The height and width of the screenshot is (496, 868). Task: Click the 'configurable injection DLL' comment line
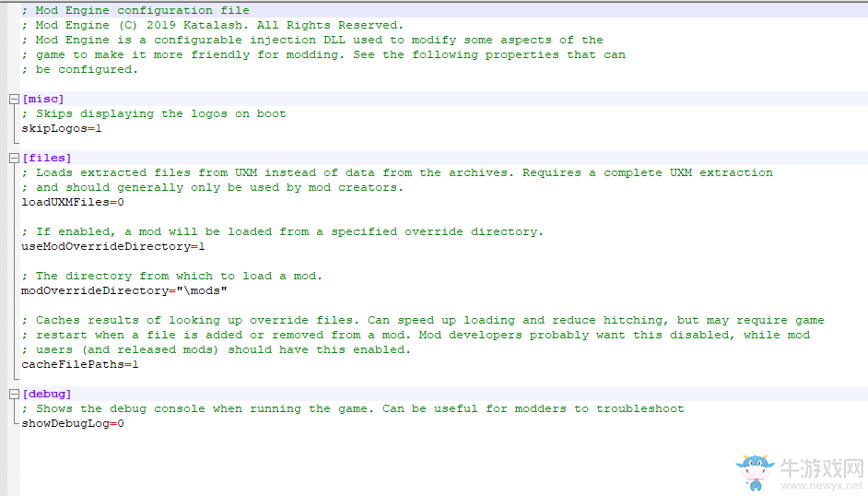312,40
